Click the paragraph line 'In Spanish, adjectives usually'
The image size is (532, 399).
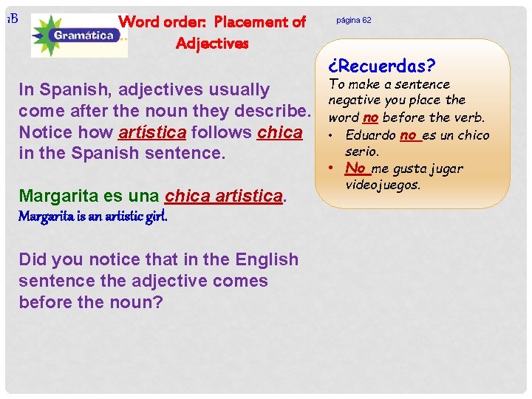pos(144,90)
